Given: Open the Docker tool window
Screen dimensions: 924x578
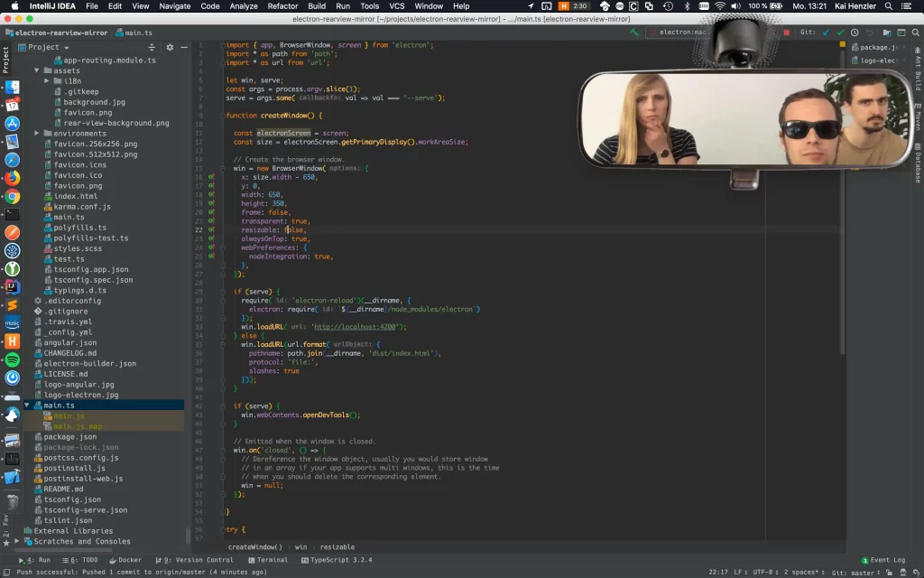Looking at the screenshot, I should coord(125,560).
